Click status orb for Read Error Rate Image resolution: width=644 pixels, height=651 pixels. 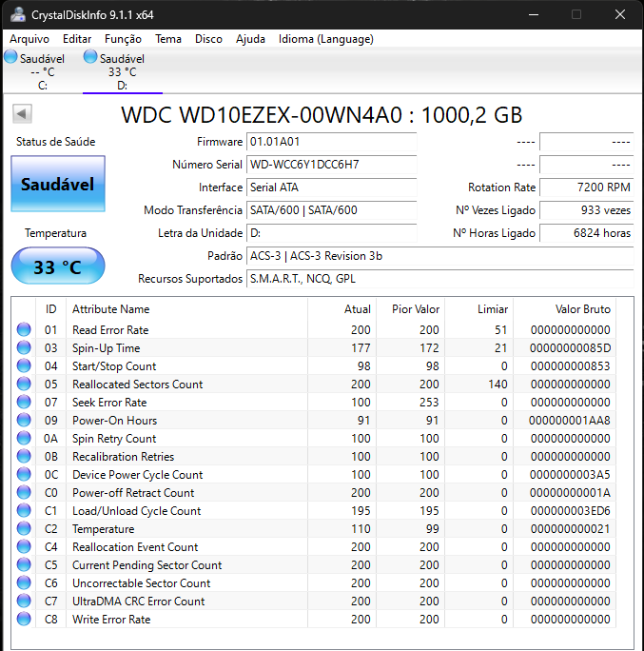[x=24, y=329]
